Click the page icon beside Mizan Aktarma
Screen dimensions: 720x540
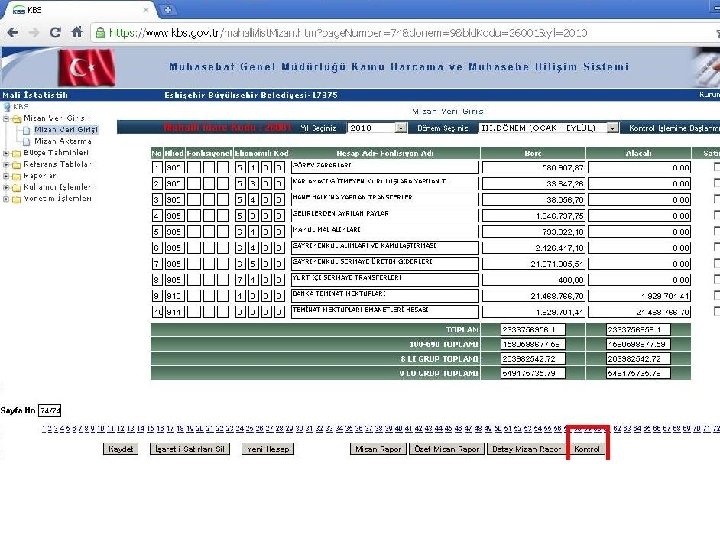27,142
